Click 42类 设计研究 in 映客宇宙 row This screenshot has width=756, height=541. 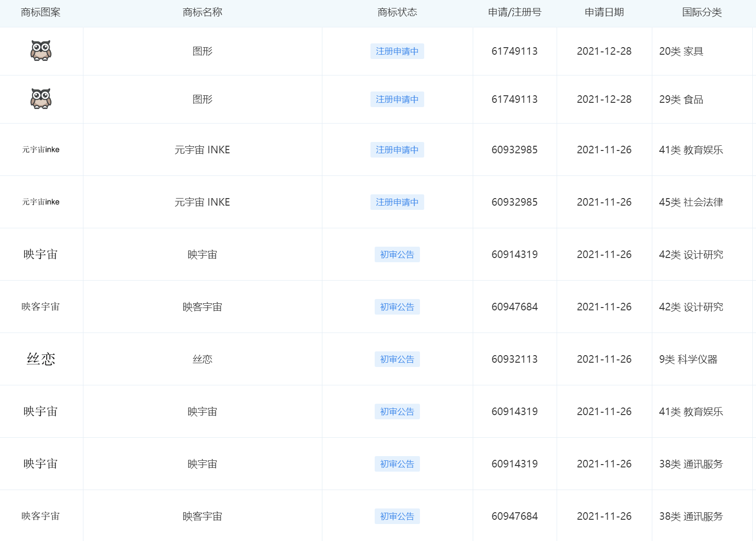(x=691, y=307)
